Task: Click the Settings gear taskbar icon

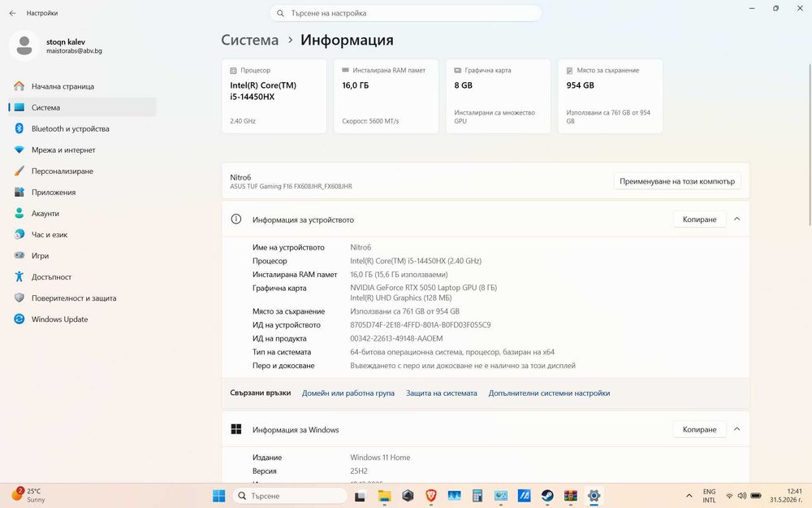Action: (594, 496)
